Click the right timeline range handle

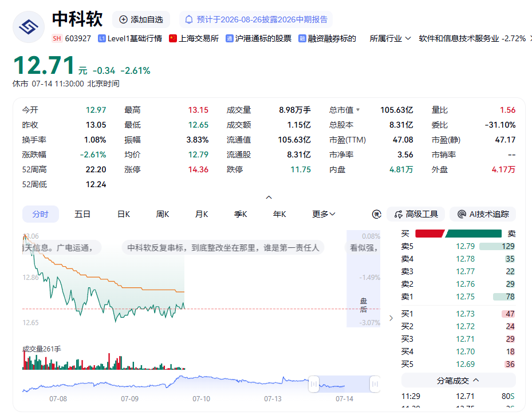click(x=375, y=384)
